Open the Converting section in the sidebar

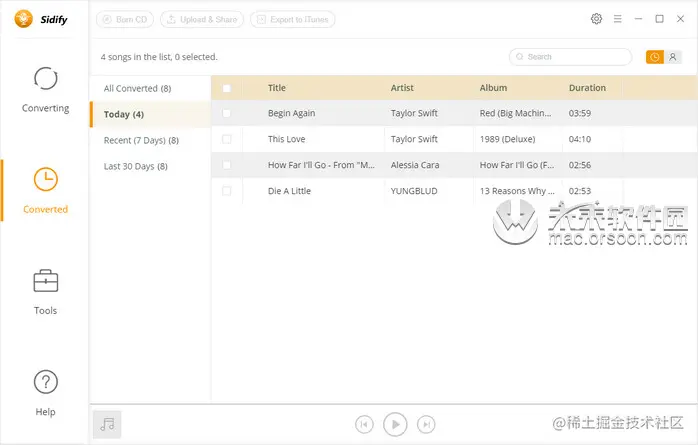pos(45,90)
